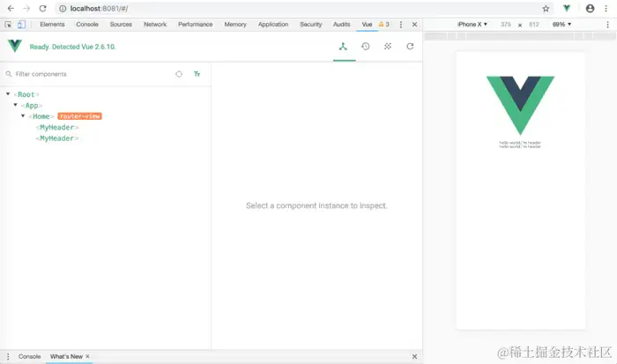Open the Chrome profile avatar

click(x=590, y=8)
